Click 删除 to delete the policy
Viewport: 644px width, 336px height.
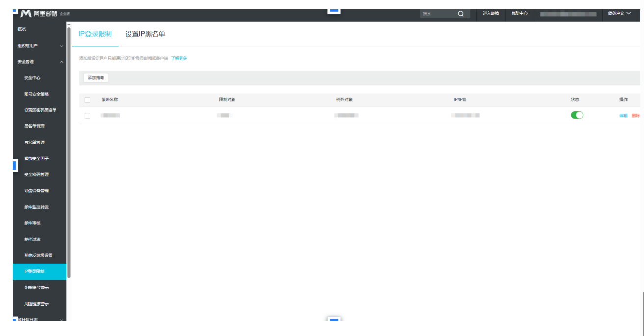[x=635, y=116]
